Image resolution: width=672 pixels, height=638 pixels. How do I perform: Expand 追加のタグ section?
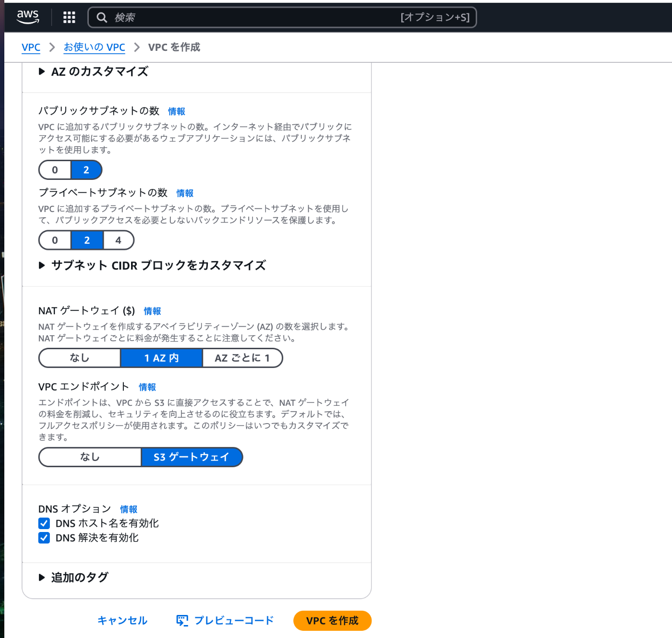[74, 578]
